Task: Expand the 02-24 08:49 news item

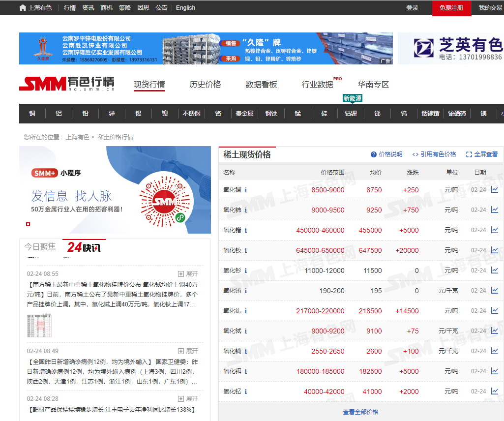Action: click(188, 351)
